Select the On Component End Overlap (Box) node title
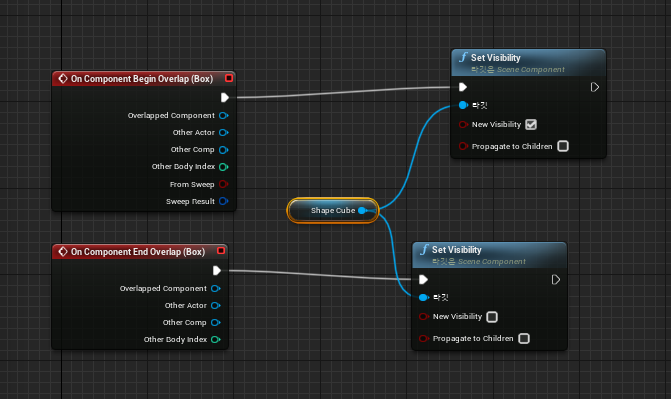Viewport: 671px width, 399px height. pos(138,252)
